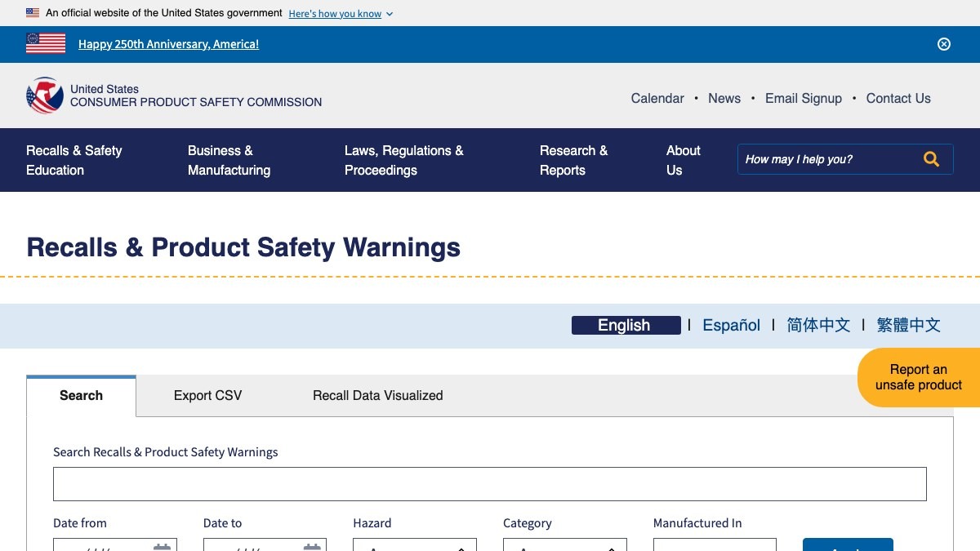Go to the Email Signup page
This screenshot has width=980, height=551.
click(x=804, y=98)
